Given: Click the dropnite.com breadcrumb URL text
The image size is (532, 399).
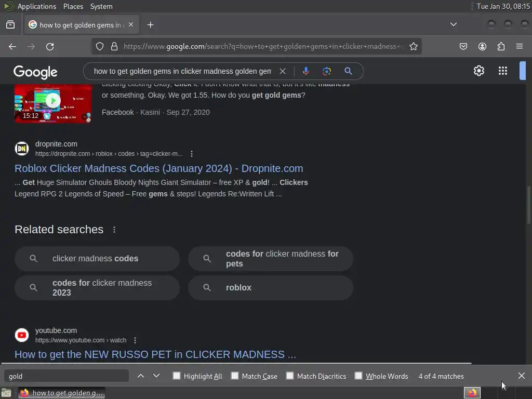Looking at the screenshot, I should 109,154.
